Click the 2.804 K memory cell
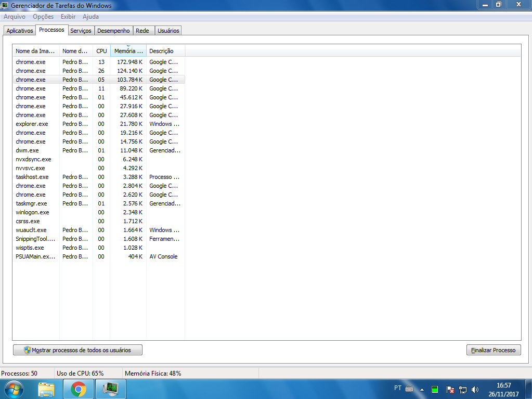Image resolution: width=532 pixels, height=399 pixels. (x=133, y=186)
